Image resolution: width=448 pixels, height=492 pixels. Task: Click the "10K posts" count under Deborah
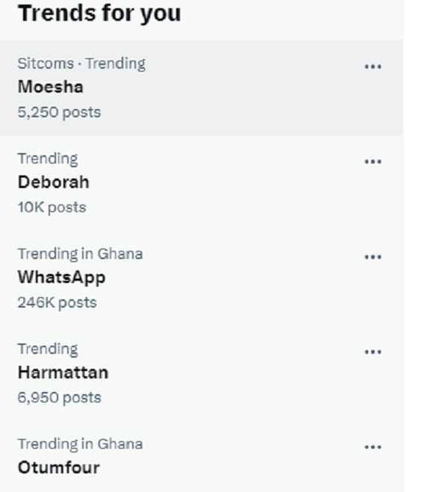[x=52, y=208]
